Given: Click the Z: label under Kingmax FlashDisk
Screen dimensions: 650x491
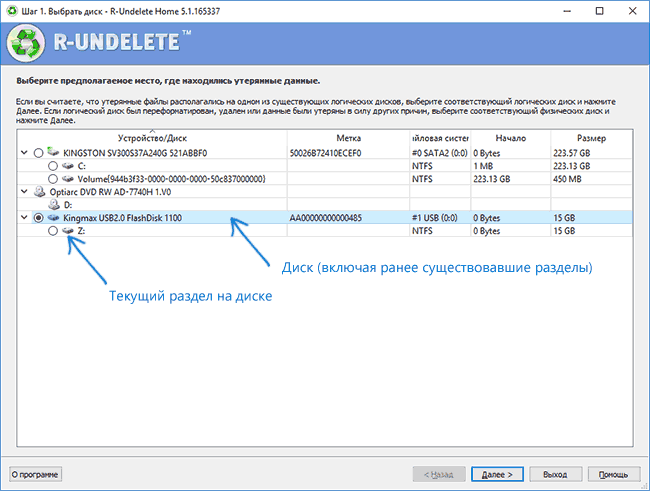Looking at the screenshot, I should (x=81, y=231).
